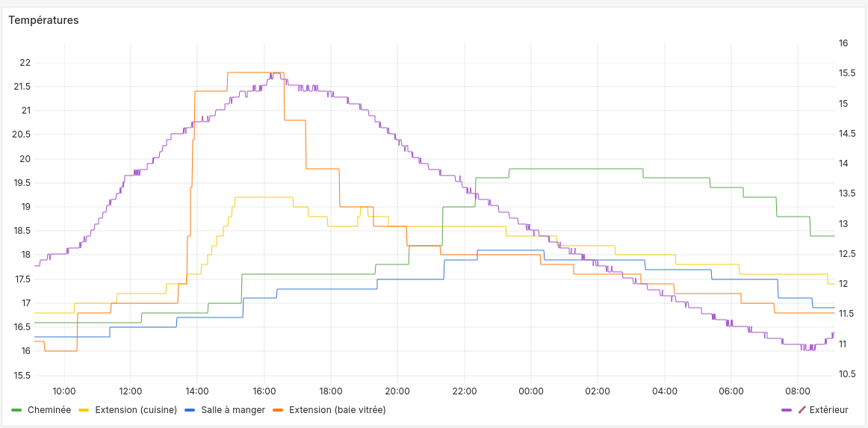Click the 20:00 label on the time axis
The width and height of the screenshot is (868, 428).
coord(397,391)
